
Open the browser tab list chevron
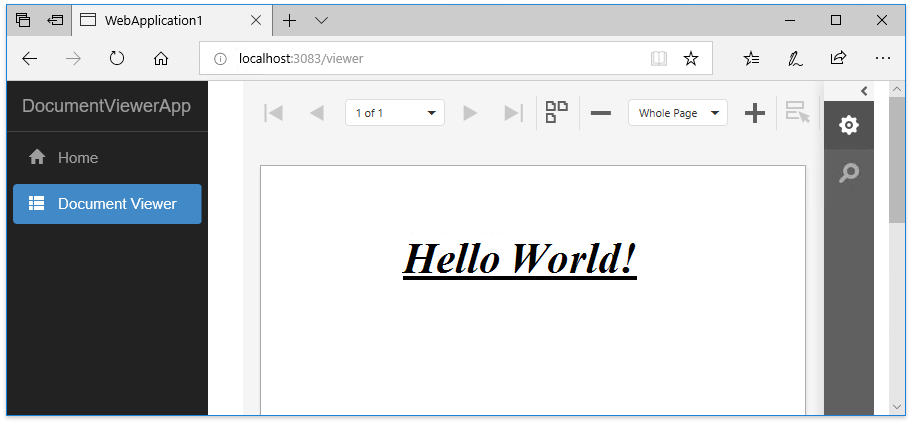pos(321,20)
